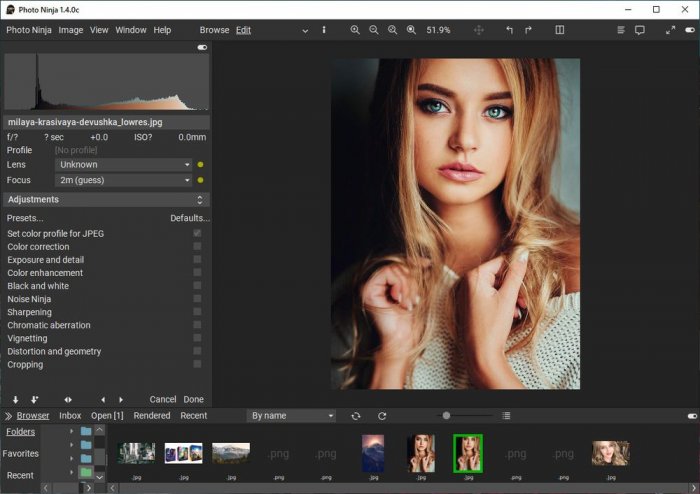Click the Done button

click(x=193, y=400)
